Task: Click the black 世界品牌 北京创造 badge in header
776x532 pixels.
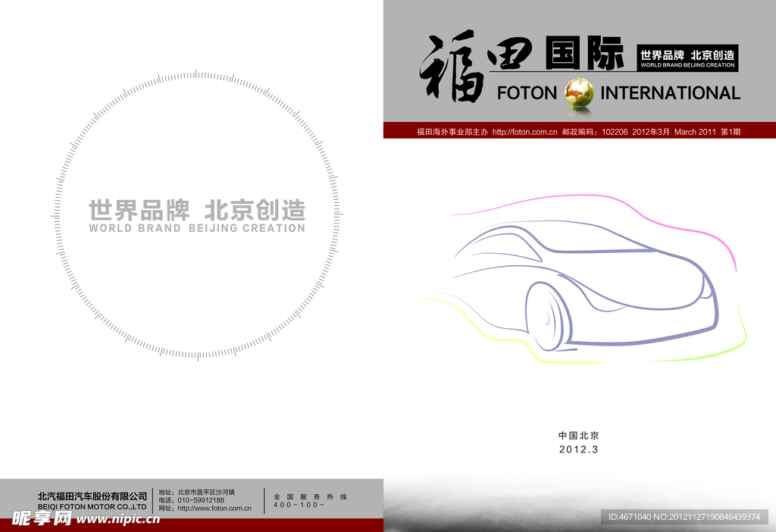Action: 687,58
